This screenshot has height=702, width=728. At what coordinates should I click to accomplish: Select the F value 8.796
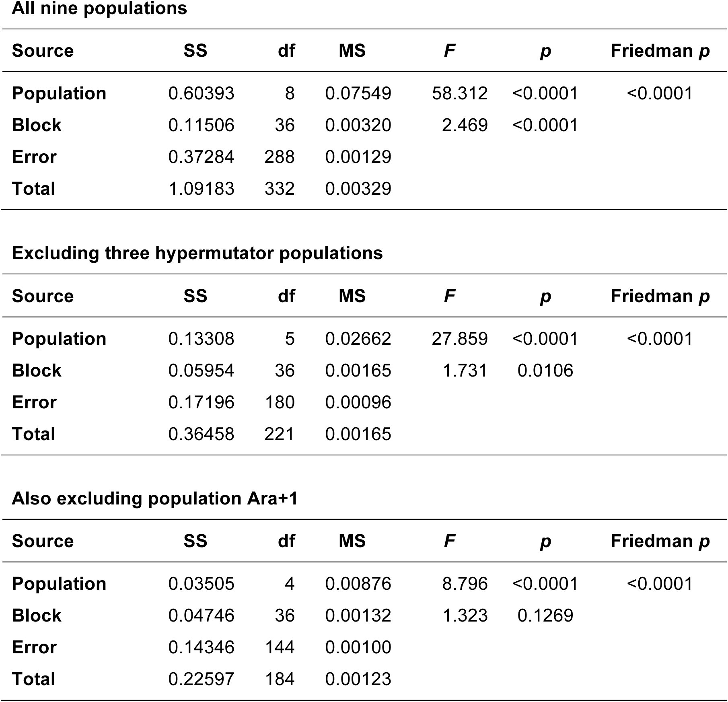[x=465, y=584]
